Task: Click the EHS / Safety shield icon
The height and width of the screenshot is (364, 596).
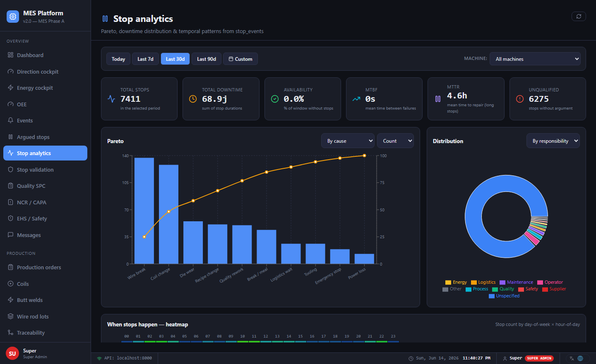Action: pyautogui.click(x=11, y=218)
